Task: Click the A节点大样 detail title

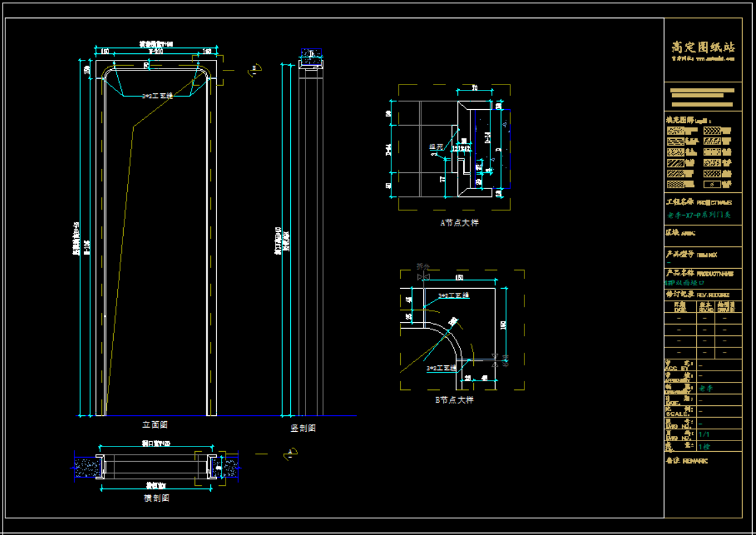Action: coord(459,223)
